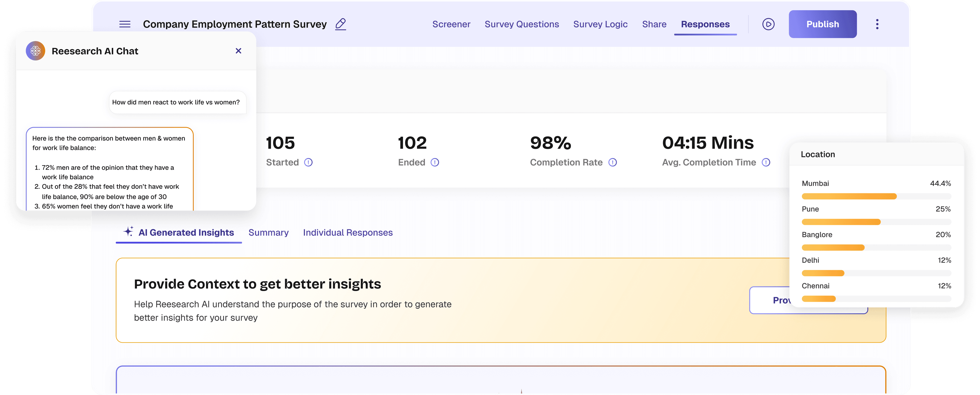Viewport: 980px width, 395px height.
Task: Click the info icon beside Avg. Completion Time
Action: [x=766, y=162]
